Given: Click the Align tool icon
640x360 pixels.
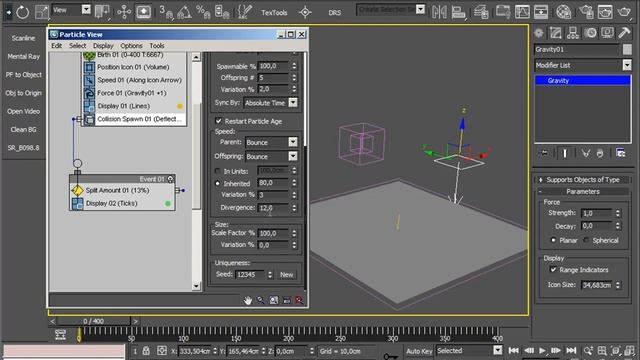Looking at the screenshot, I should click(x=459, y=12).
